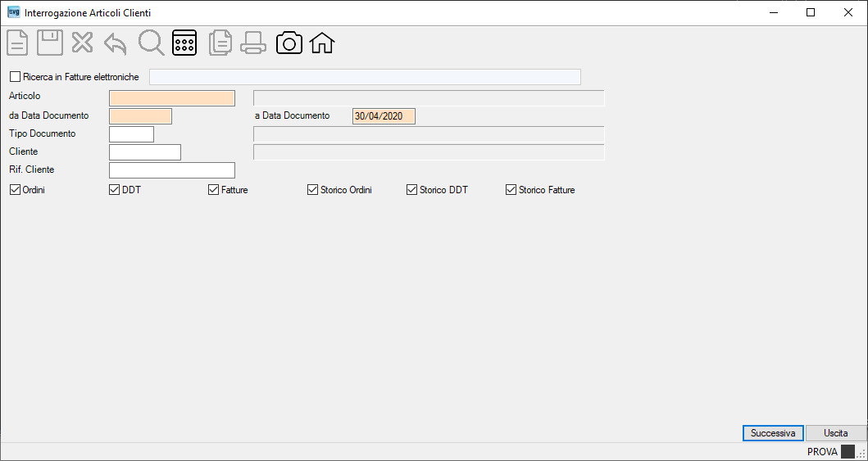The image size is (868, 461).
Task: Open the calendar keypad toolbar icon
Action: (184, 43)
